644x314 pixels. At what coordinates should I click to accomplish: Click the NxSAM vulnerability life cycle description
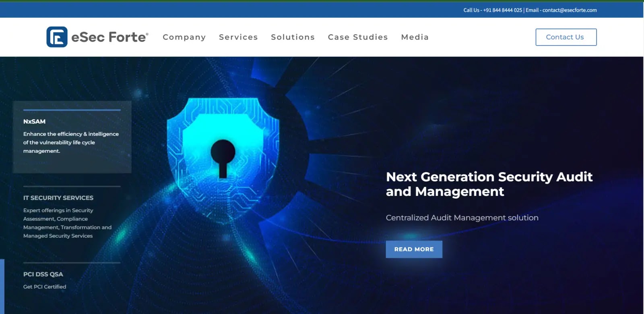[71, 142]
